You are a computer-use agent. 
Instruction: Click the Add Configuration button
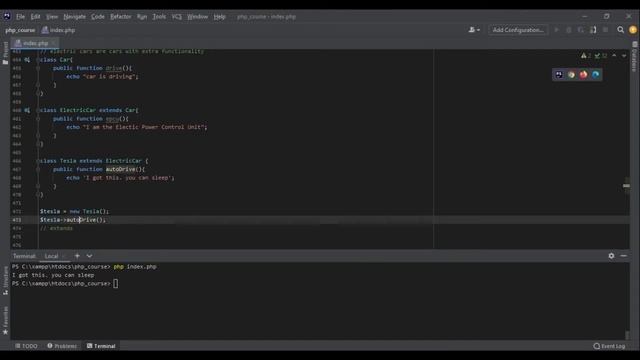pyautogui.click(x=518, y=30)
